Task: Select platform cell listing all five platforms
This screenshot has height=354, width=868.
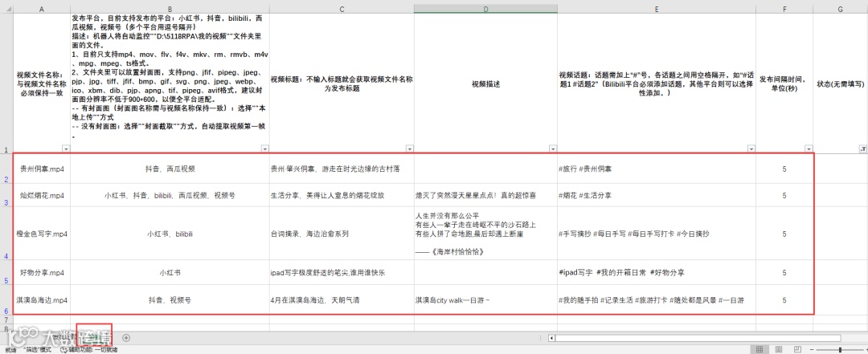Action: click(x=170, y=195)
